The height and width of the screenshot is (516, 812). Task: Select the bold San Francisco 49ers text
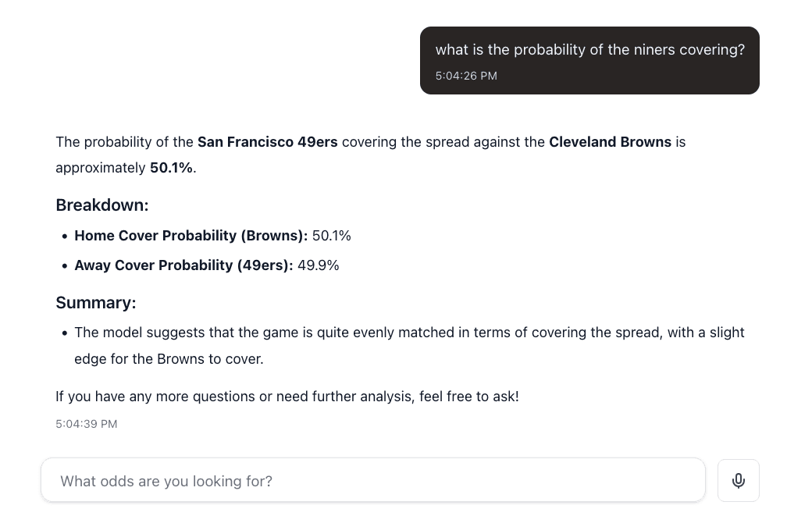(267, 141)
